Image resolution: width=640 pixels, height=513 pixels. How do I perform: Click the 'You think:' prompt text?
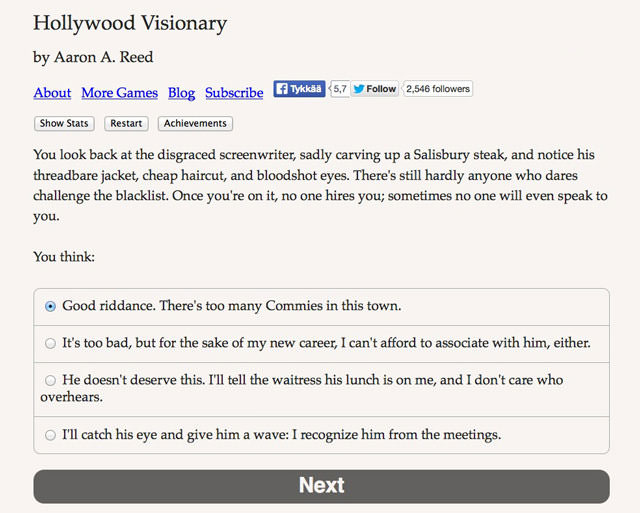click(x=64, y=257)
